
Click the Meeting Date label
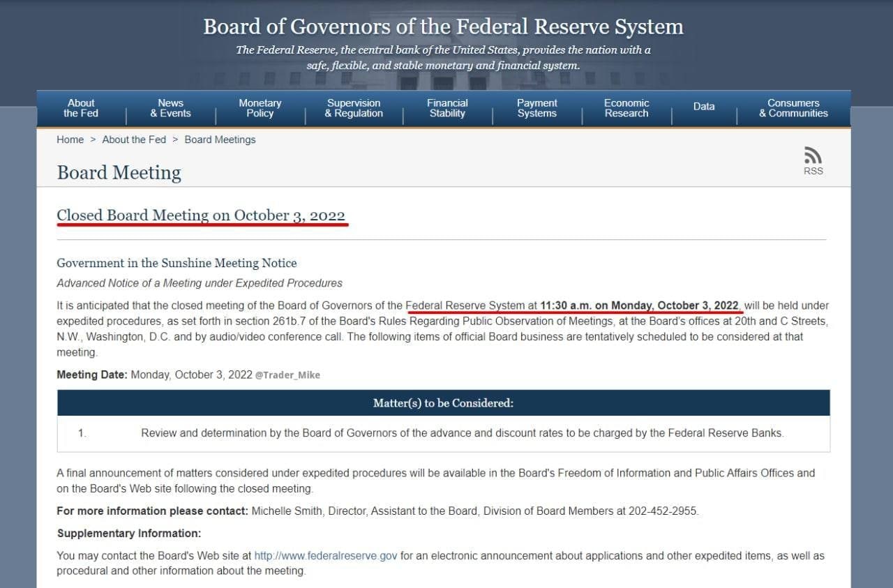click(92, 375)
